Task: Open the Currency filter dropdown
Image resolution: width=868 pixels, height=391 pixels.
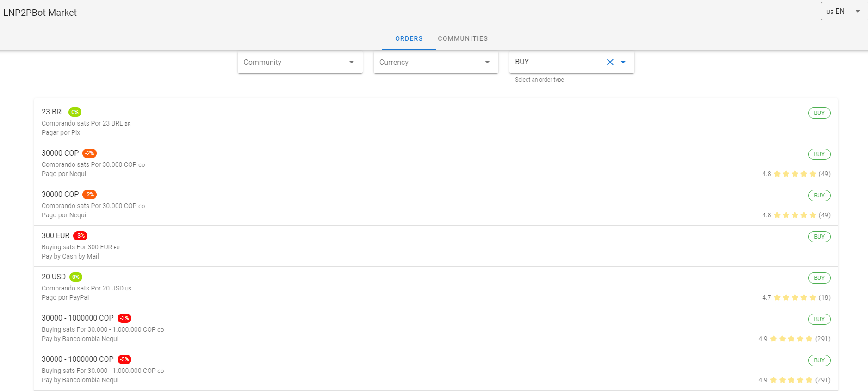Action: 436,62
